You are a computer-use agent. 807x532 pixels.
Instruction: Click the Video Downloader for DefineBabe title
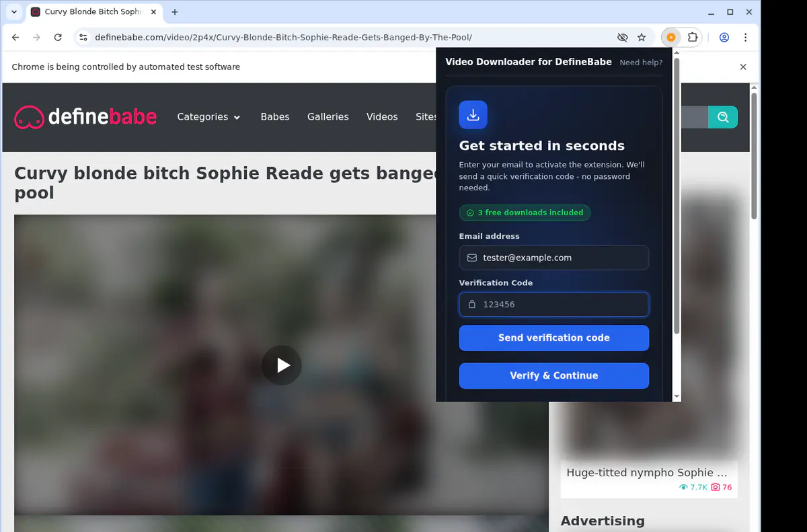(529, 62)
